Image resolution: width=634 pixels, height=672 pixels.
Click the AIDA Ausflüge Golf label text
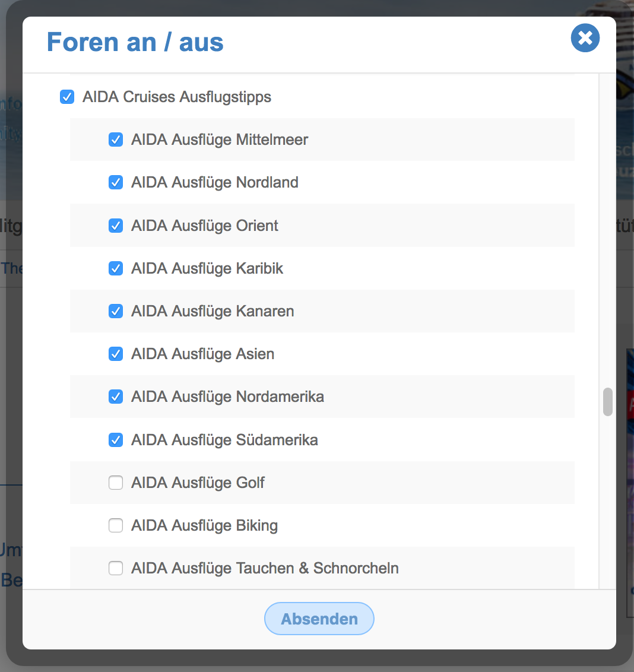(x=198, y=483)
